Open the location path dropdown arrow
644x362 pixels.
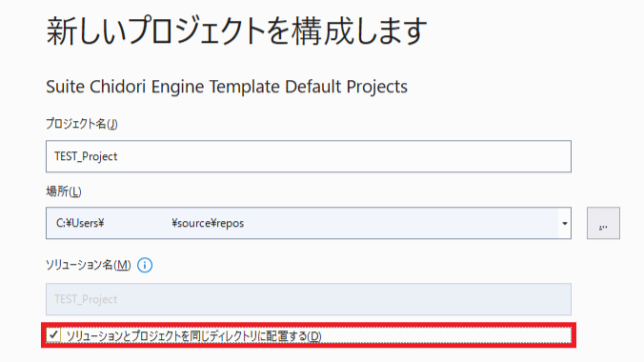tap(565, 223)
